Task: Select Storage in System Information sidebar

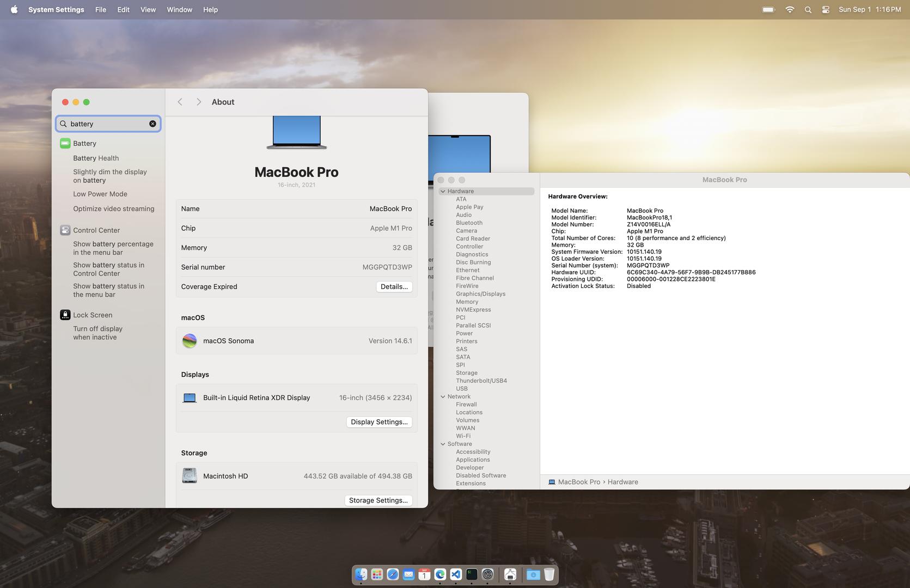Action: click(x=467, y=373)
